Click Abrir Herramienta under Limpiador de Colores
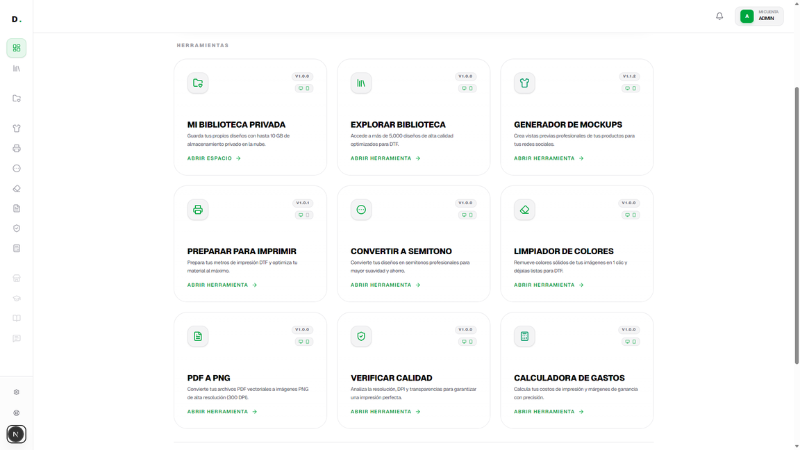 (548, 285)
